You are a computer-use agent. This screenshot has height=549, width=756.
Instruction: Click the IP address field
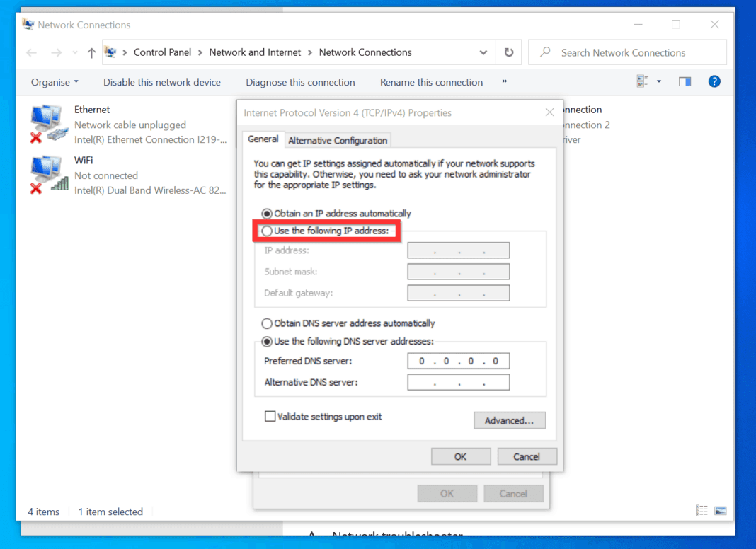click(458, 250)
